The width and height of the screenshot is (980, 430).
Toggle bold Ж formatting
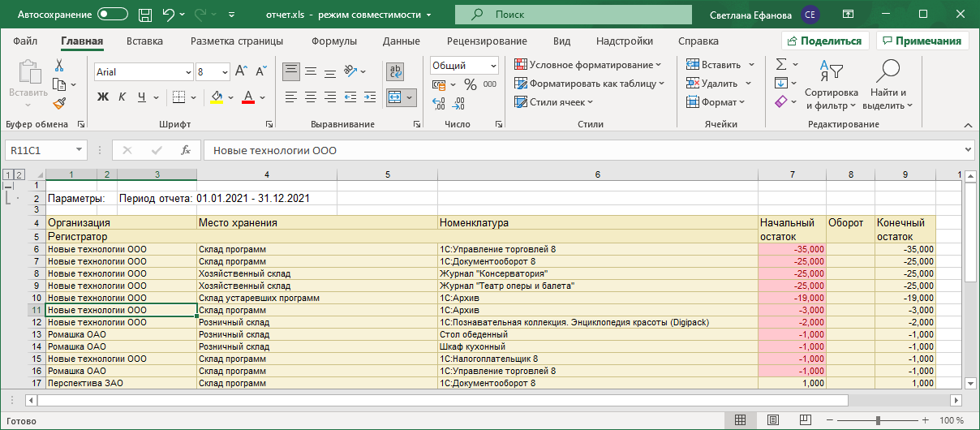coord(103,97)
